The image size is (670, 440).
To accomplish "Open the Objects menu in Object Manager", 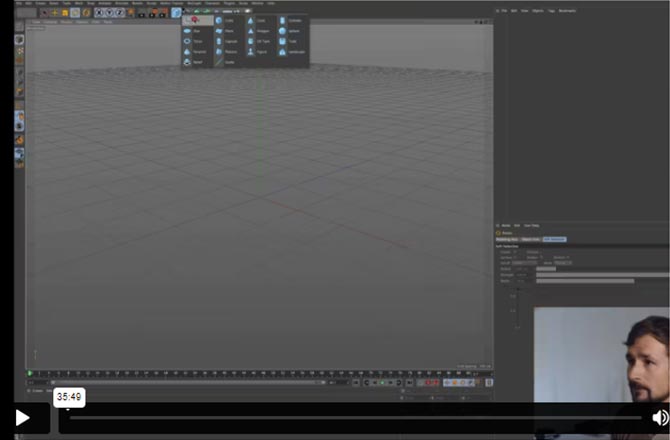I will click(x=537, y=11).
